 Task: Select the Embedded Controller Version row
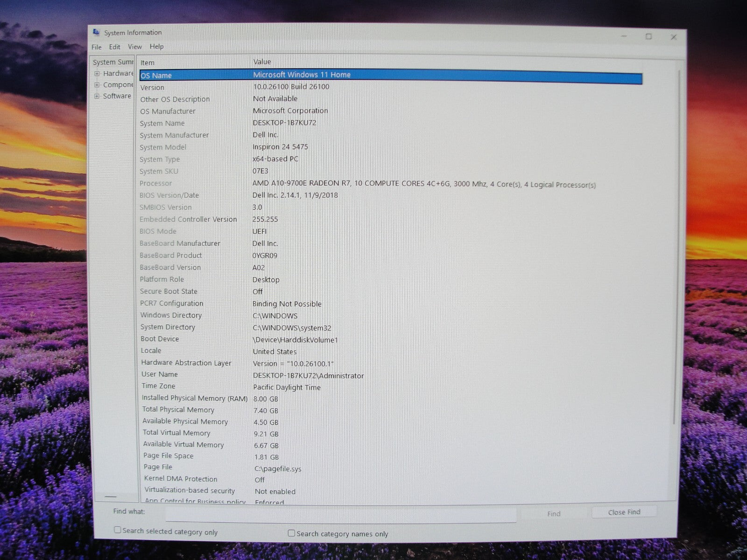coord(391,219)
